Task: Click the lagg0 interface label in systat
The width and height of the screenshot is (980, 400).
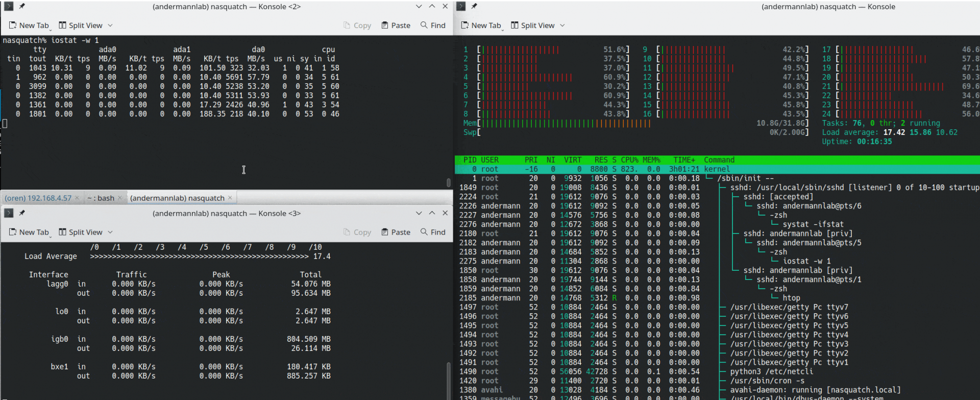Action: click(x=57, y=284)
